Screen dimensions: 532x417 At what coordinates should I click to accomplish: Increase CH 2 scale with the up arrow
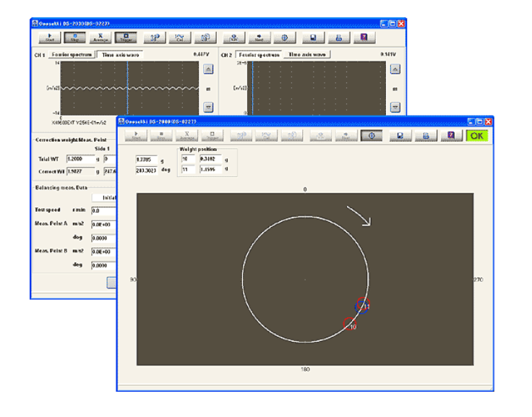pos(395,69)
